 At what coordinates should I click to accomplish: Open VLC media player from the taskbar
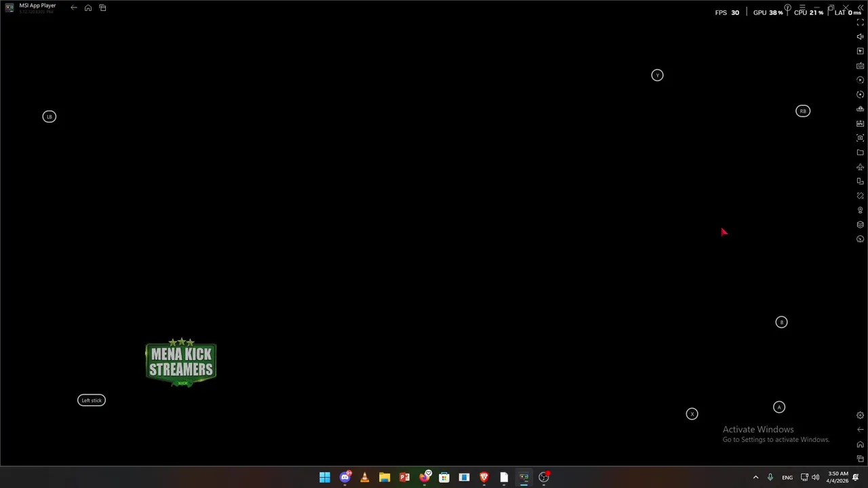pos(365,477)
